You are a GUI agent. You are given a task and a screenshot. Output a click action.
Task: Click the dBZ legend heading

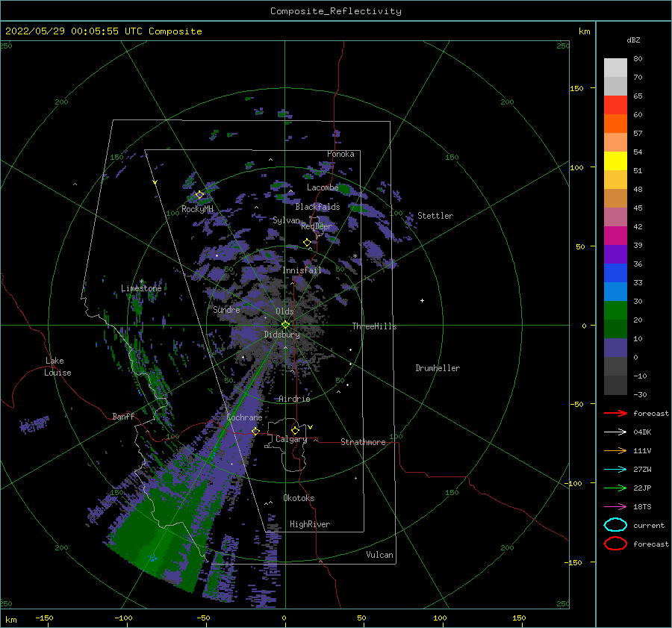[x=633, y=40]
